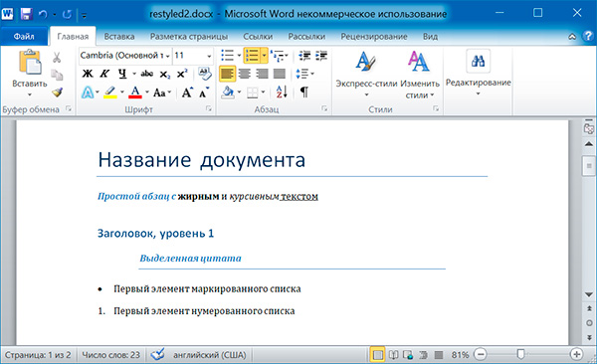Image resolution: width=597 pixels, height=364 pixels.
Task: Toggle bold (Ж) formatting
Action: [88, 74]
